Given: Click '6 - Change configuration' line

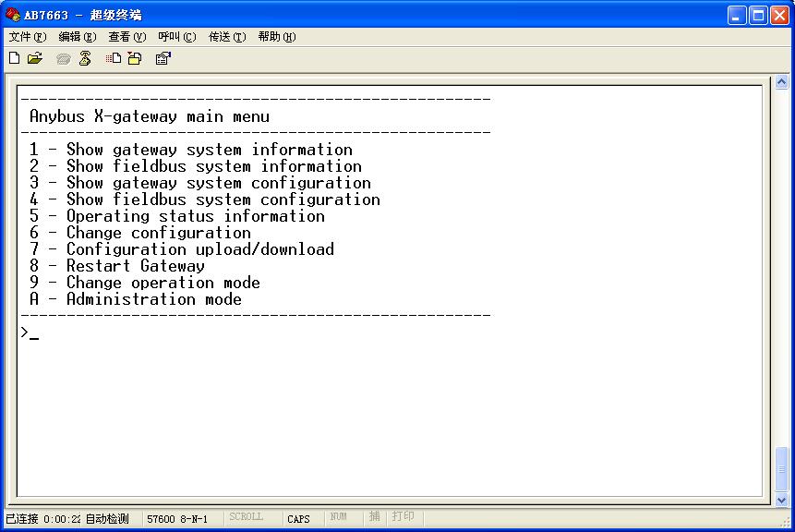Looking at the screenshot, I should point(140,233).
